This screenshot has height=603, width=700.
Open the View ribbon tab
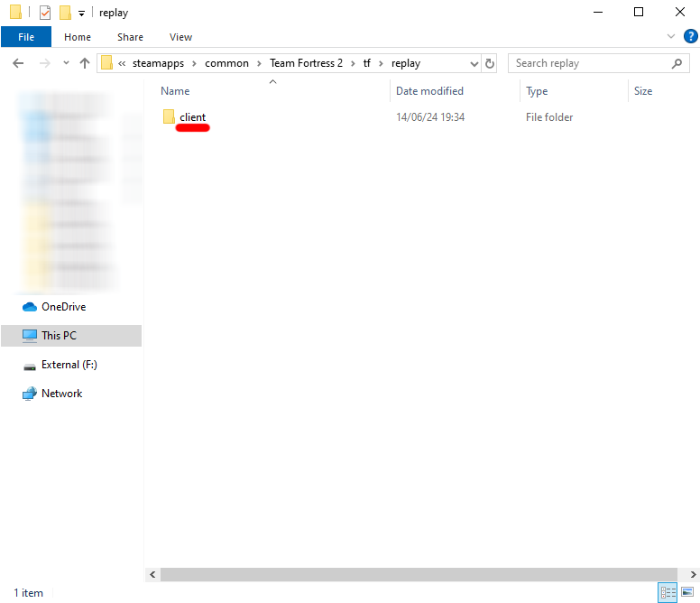click(180, 37)
